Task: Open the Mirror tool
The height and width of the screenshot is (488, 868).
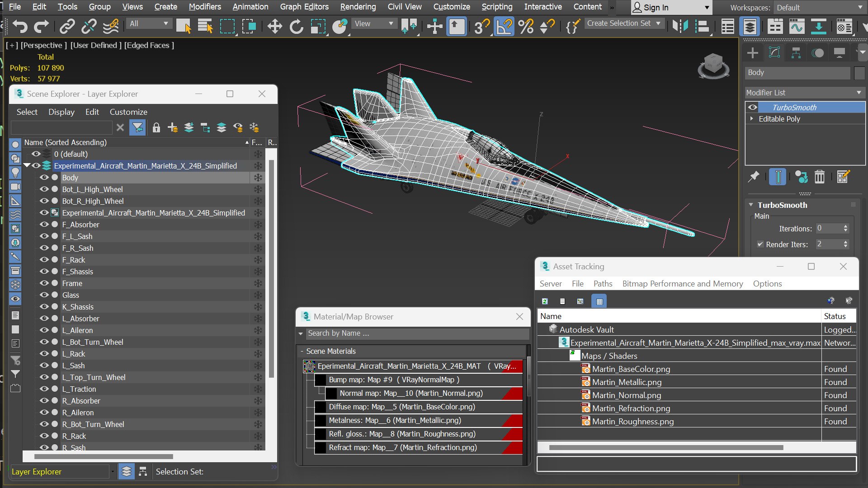Action: pyautogui.click(x=679, y=26)
